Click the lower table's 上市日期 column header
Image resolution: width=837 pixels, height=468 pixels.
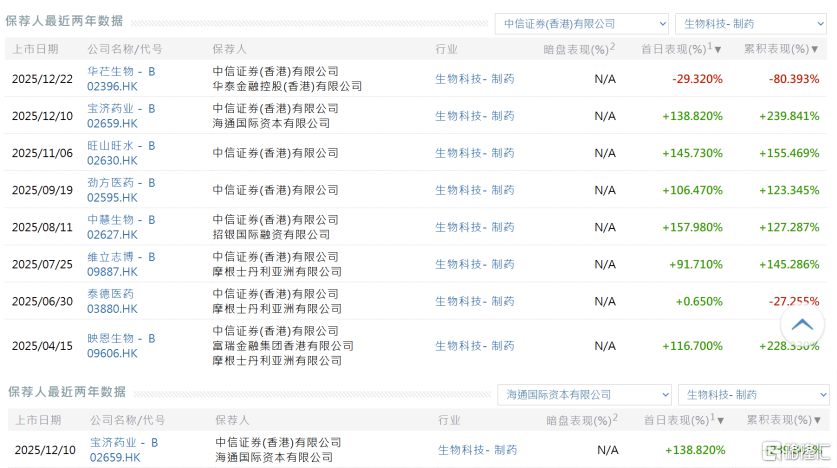38,420
